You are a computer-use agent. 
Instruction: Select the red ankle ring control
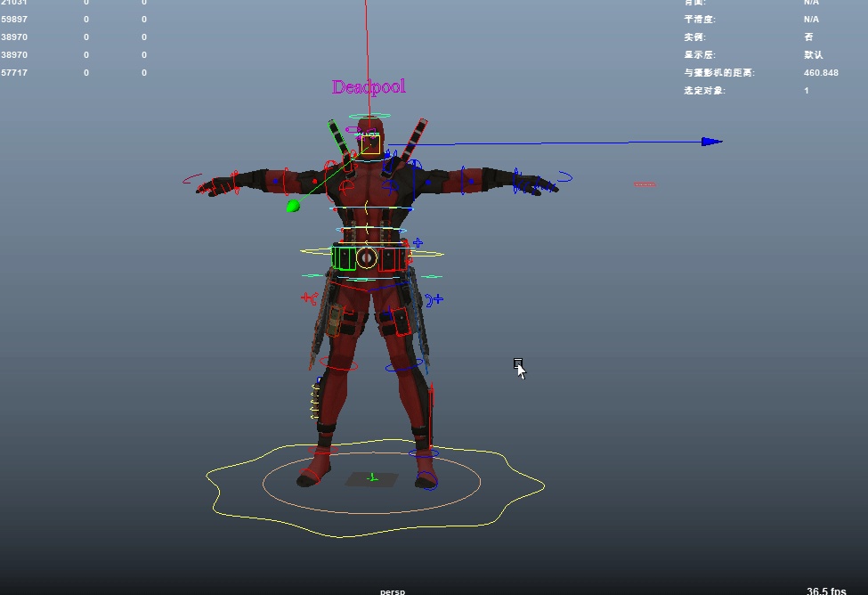point(323,450)
